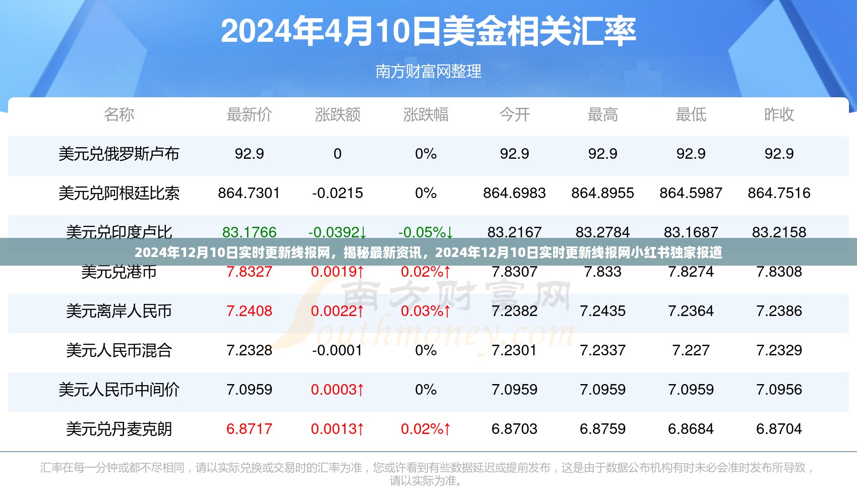Click the latest price 864.7301
Screen dimensions: 857x504
pos(249,193)
